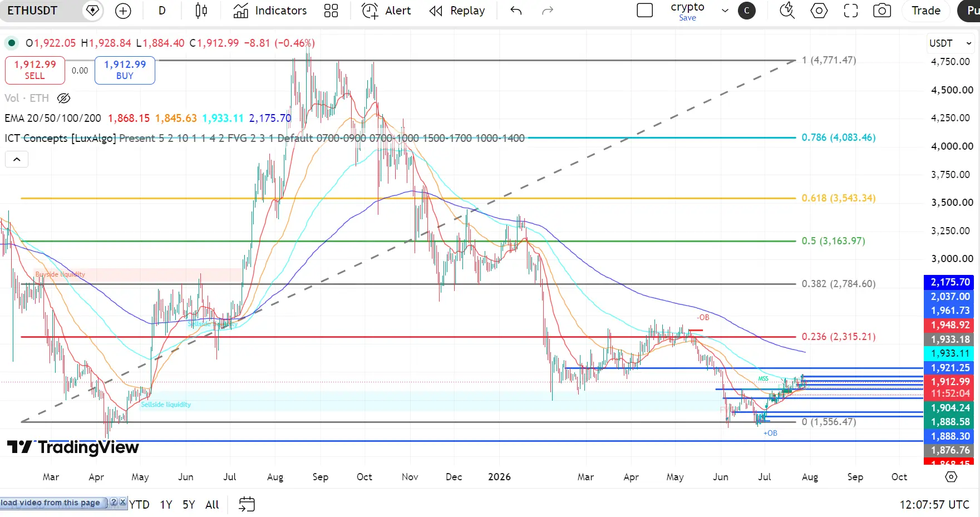
Task: Select the 1Y date range
Action: coord(166,505)
